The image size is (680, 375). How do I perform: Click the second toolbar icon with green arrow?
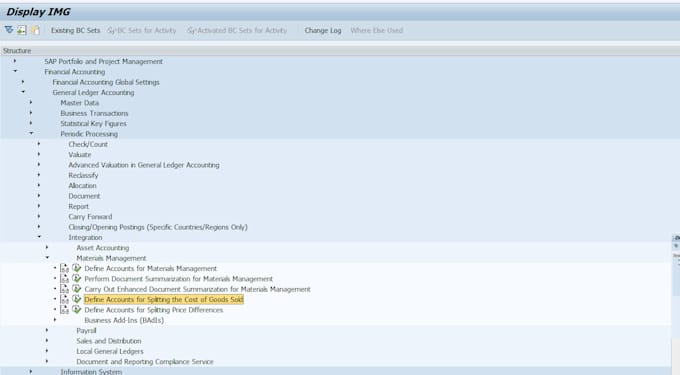pos(22,30)
